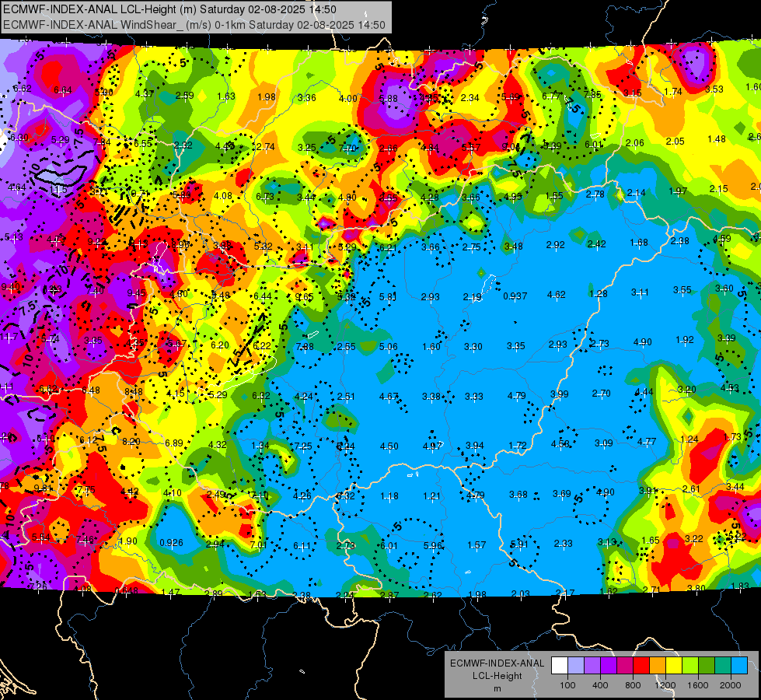Click the legend tick label '1200'
This screenshot has width=761, height=700.
(665, 685)
